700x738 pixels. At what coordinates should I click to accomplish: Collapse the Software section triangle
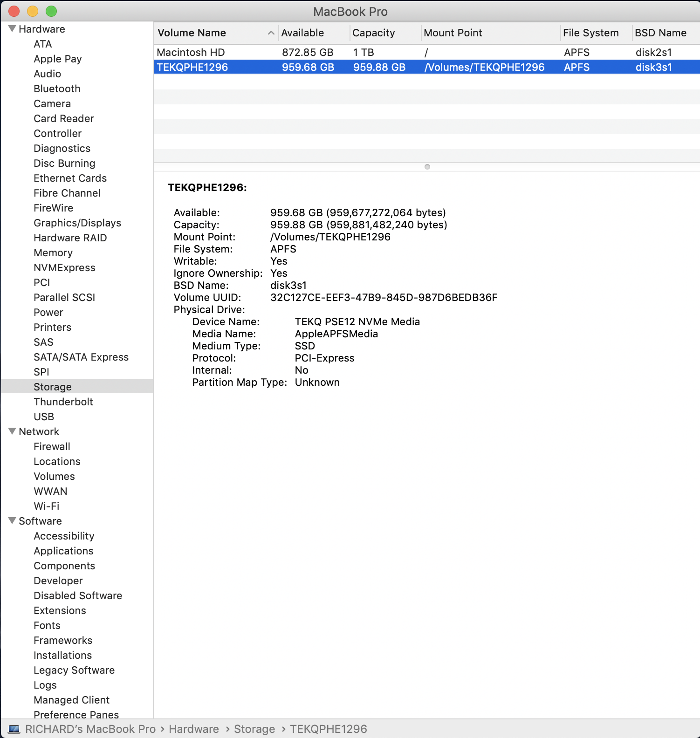click(13, 521)
